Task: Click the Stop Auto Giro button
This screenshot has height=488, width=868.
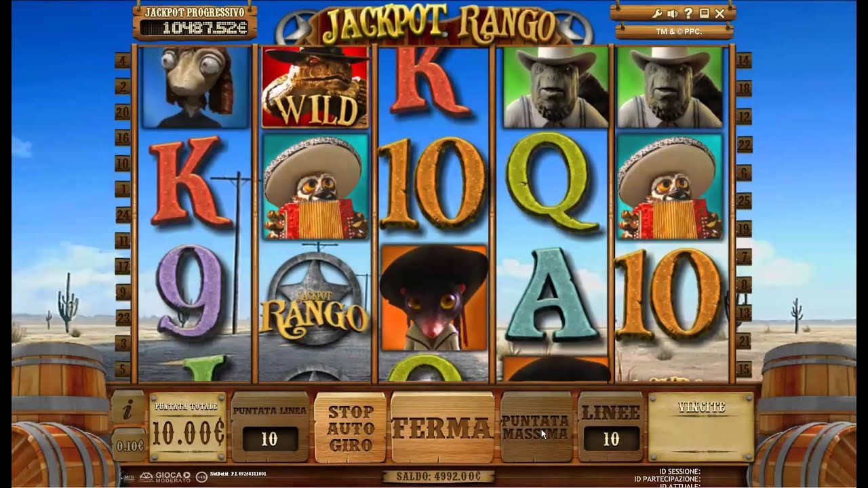Action: pyautogui.click(x=350, y=428)
